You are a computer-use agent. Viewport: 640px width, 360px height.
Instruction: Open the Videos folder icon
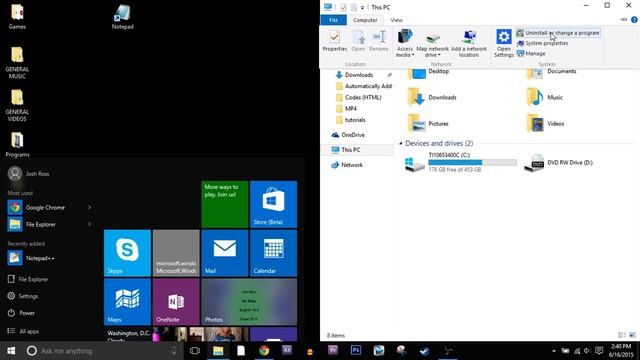click(535, 124)
